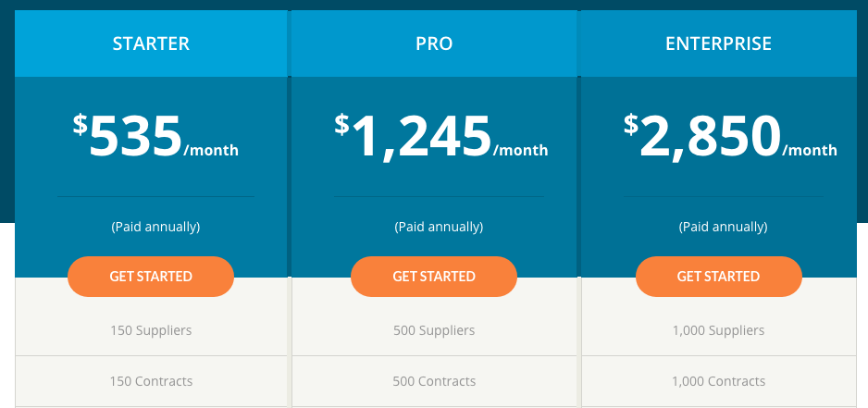This screenshot has width=868, height=408.
Task: Click Get Started under Starter plan
Action: (x=151, y=277)
